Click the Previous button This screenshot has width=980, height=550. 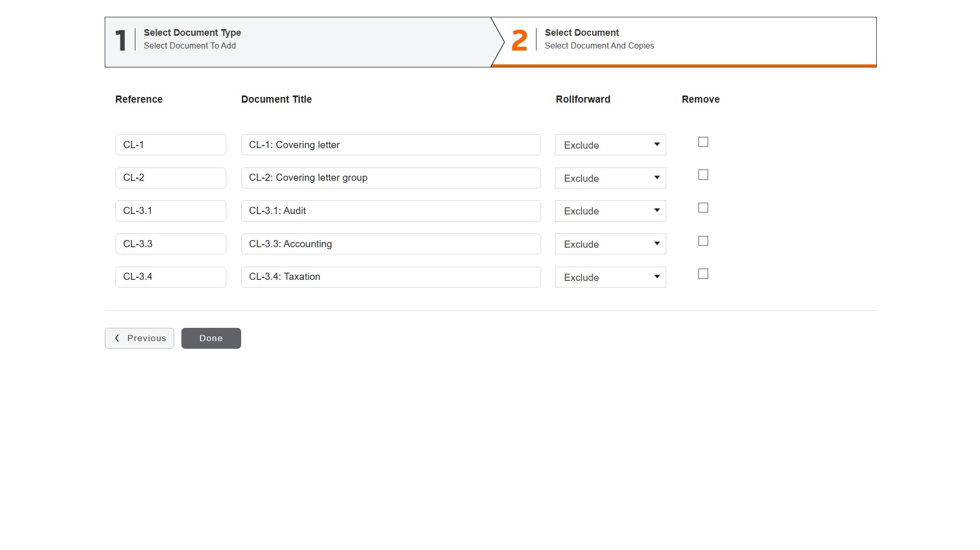pos(139,339)
